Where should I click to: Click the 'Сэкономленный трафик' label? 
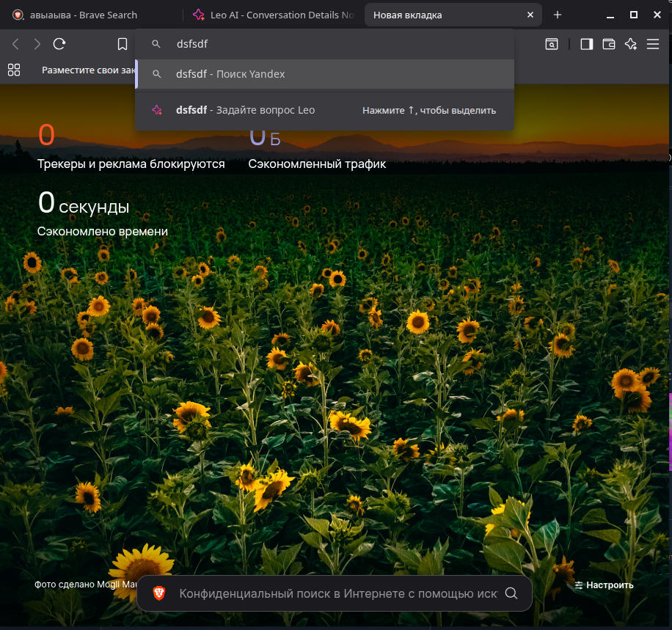[x=317, y=164]
